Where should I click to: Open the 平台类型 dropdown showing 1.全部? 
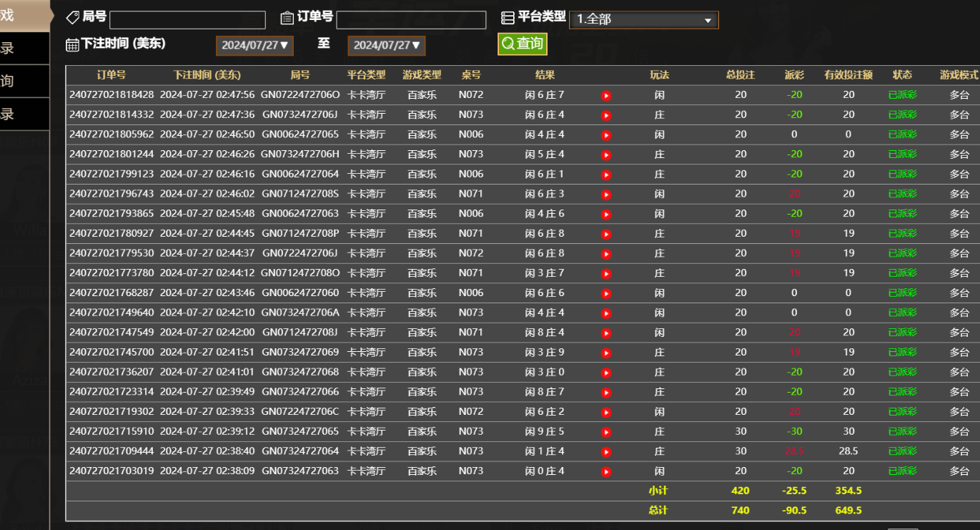643,19
